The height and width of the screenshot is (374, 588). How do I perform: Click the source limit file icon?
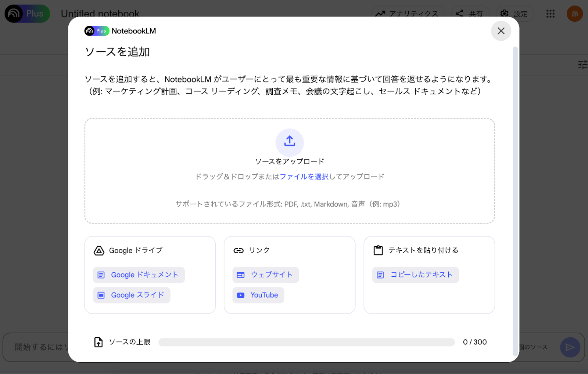(98, 342)
